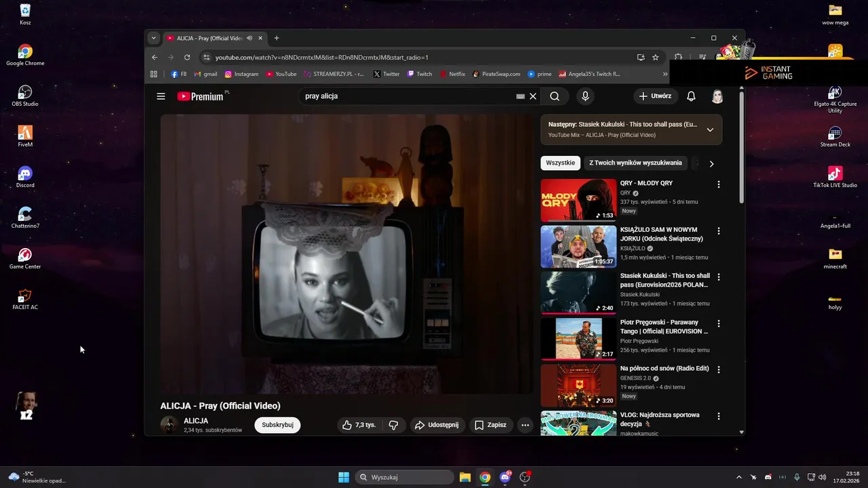Open FACEIT AC desktop shortcut
Viewport: 868px width, 488px height.
point(25,299)
